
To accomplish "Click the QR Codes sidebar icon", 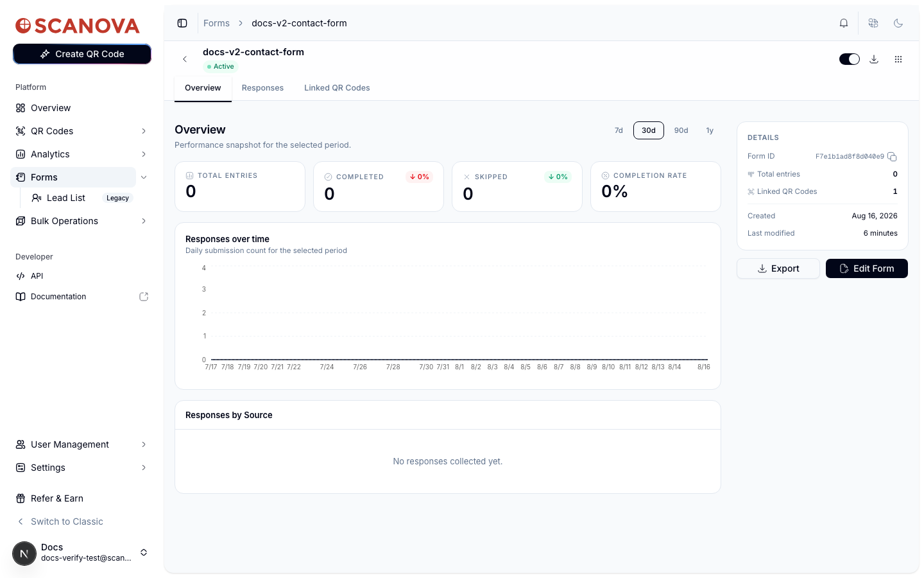I will [21, 131].
